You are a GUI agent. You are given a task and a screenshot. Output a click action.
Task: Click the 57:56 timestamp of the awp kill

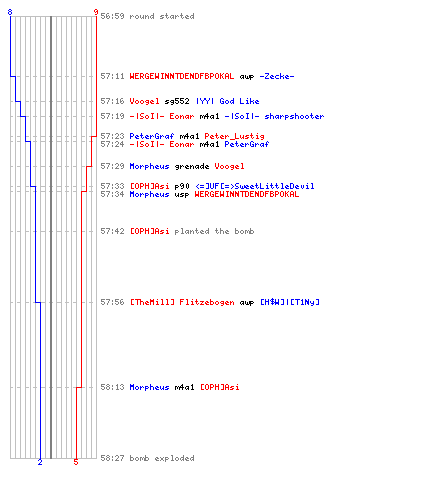(x=112, y=302)
